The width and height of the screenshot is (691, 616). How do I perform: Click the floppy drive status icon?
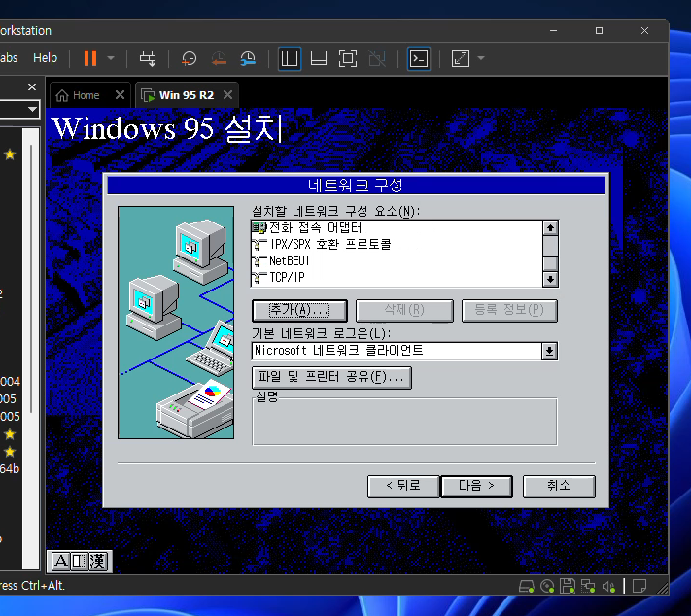(x=568, y=586)
